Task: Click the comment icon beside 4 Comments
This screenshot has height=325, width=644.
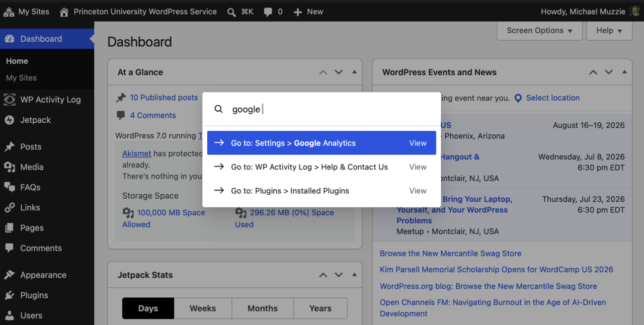Action: [121, 115]
